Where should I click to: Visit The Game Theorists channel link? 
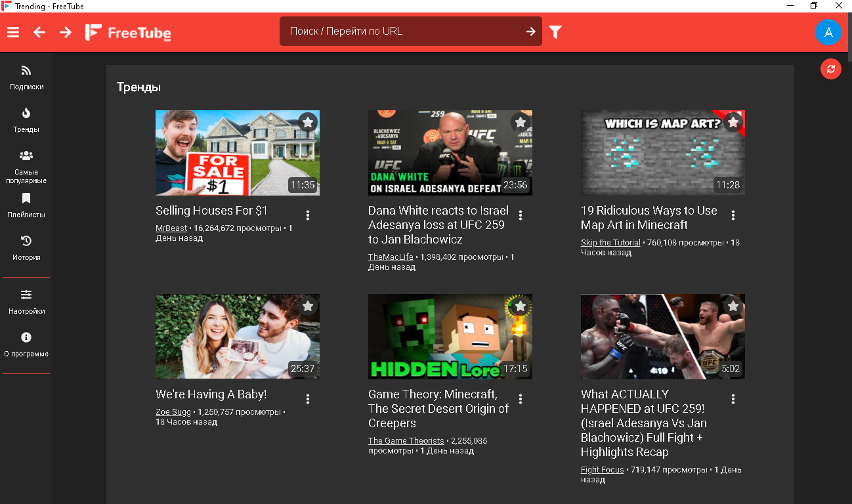pos(406,441)
